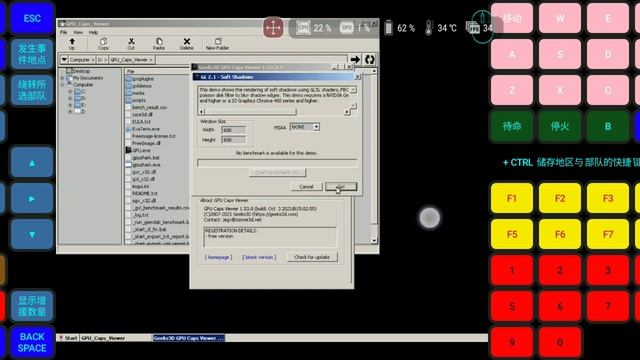
Task: Tap the red 5 key
Action: [512, 306]
